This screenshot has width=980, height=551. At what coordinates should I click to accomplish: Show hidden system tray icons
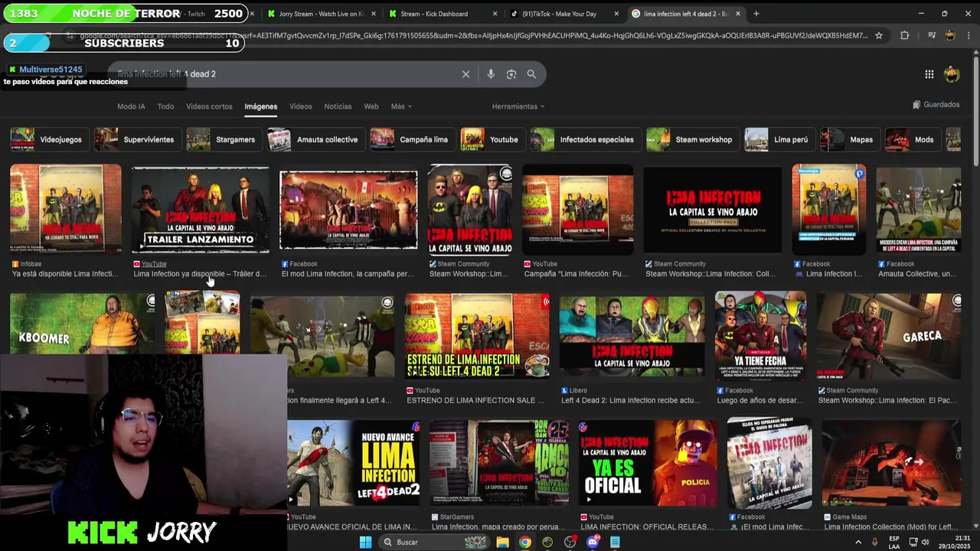coord(858,542)
